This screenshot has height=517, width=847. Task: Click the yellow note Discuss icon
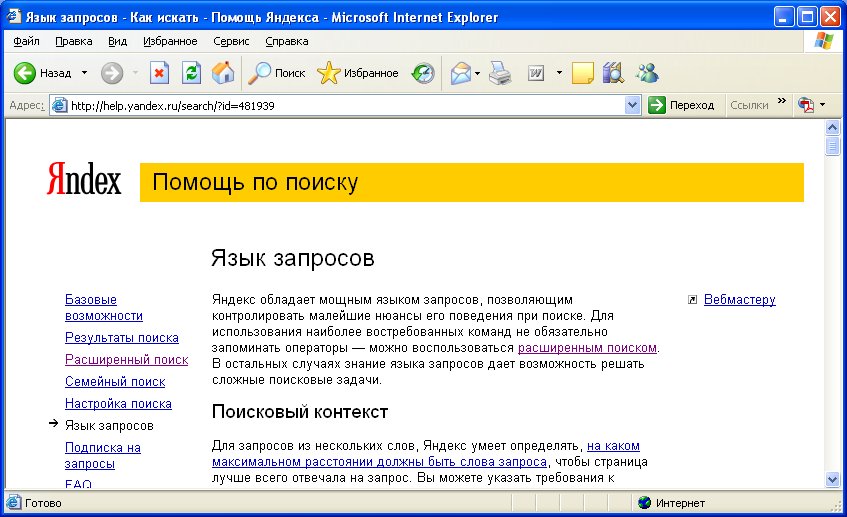(x=582, y=73)
